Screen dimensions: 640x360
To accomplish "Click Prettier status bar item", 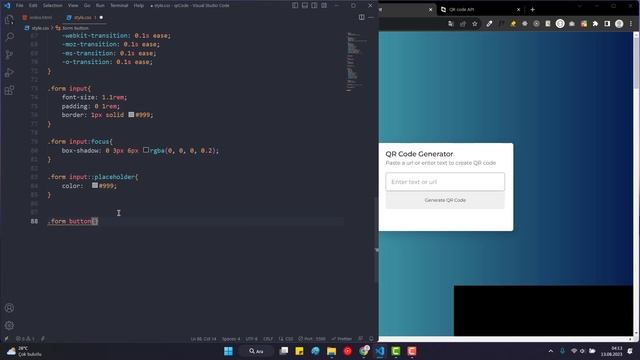I will (x=342, y=339).
